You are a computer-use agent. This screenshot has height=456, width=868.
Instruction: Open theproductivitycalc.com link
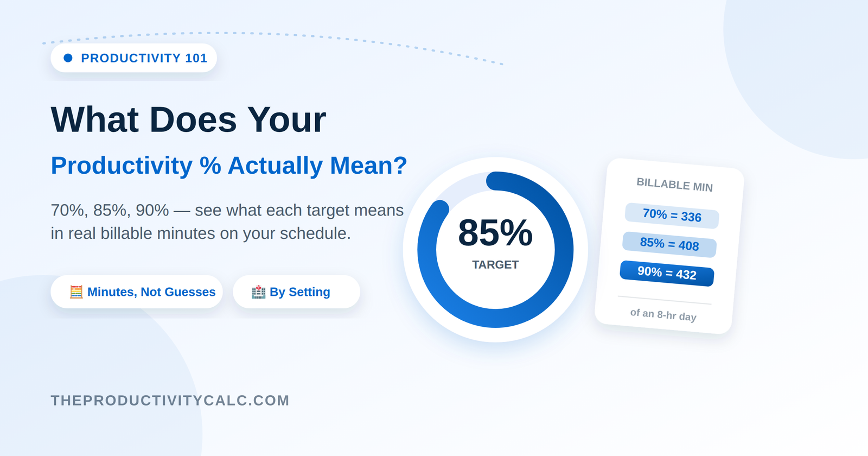click(170, 401)
